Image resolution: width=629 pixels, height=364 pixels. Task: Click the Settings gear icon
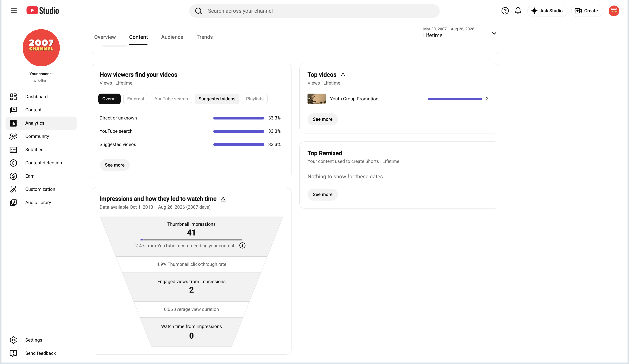[x=13, y=340]
